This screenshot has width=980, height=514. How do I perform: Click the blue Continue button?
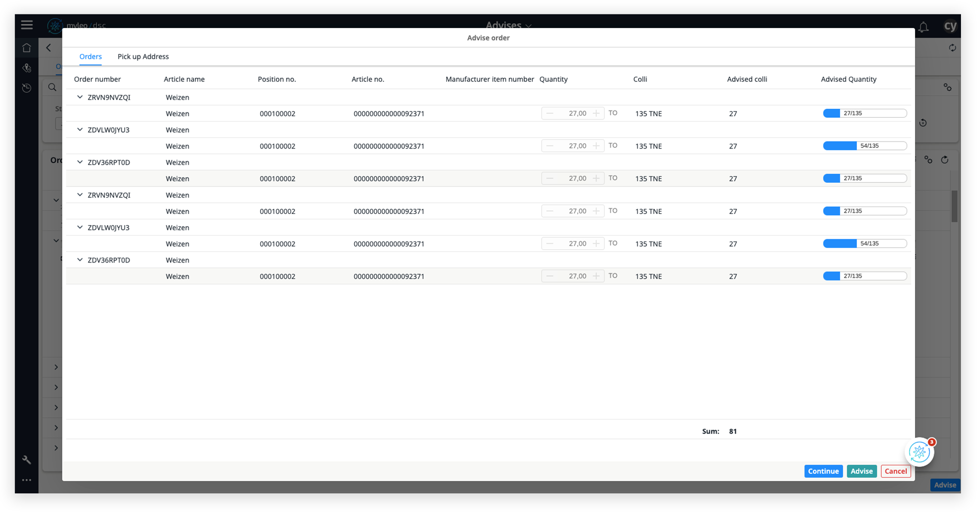click(x=823, y=471)
